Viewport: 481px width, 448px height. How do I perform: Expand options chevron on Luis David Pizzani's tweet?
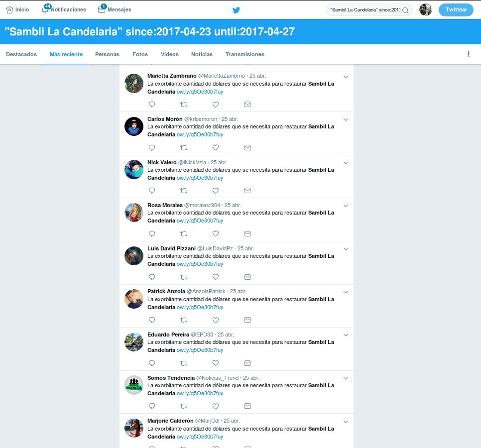click(346, 249)
